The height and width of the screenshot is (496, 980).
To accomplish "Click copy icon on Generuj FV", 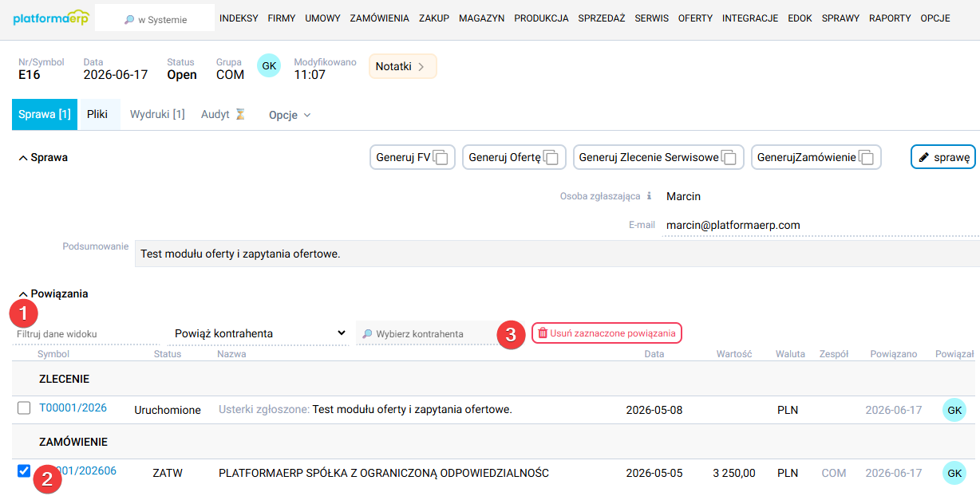I will pyautogui.click(x=443, y=158).
